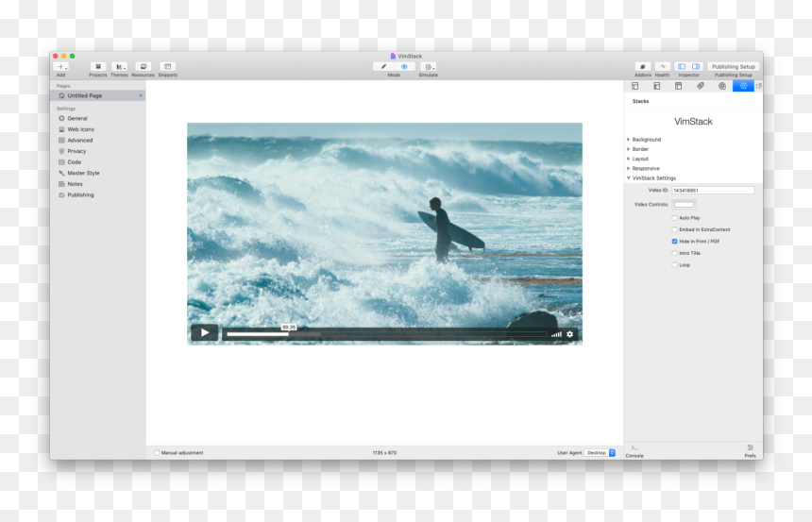812x522 pixels.
Task: Switch to Edit mode pencil icon
Action: (383, 67)
